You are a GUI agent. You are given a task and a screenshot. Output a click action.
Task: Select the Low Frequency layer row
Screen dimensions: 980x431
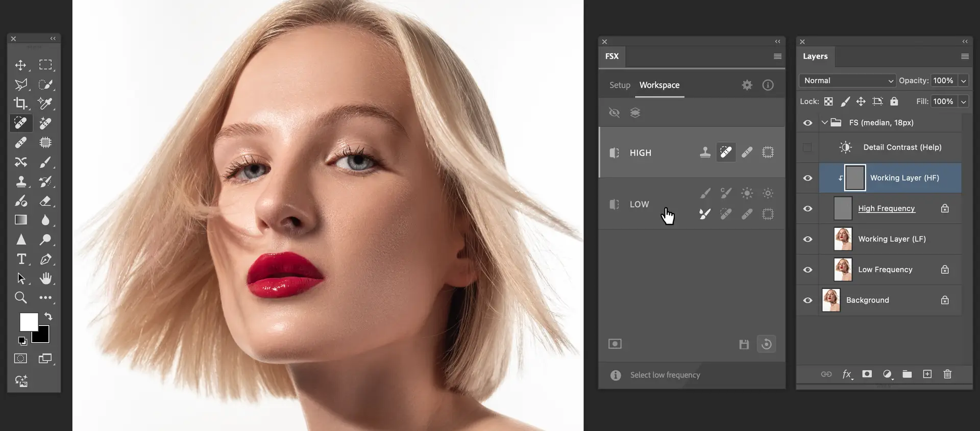pos(890,270)
